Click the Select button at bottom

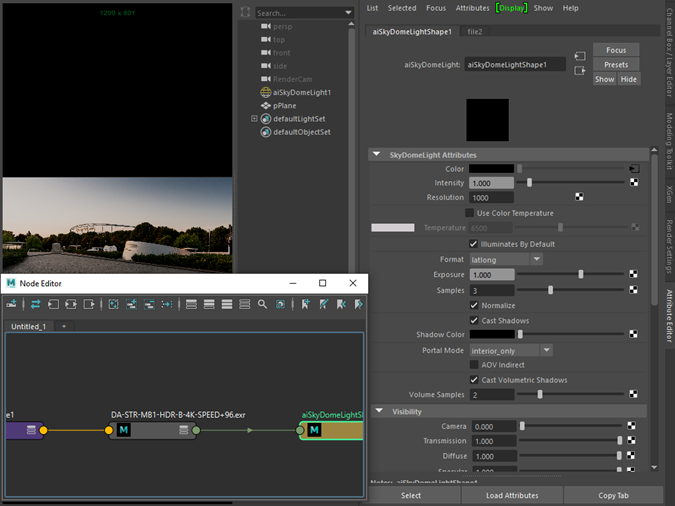(x=411, y=496)
